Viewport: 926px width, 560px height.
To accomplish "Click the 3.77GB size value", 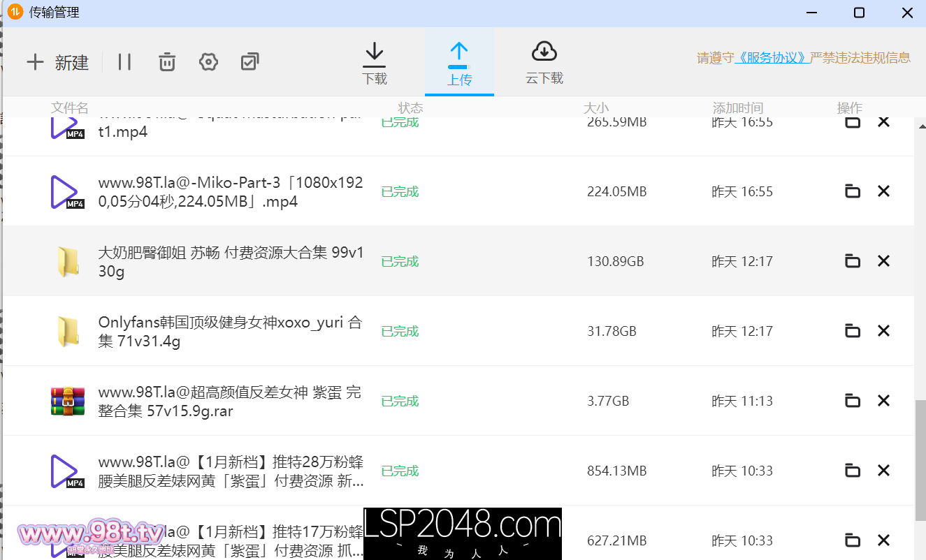I will [x=608, y=401].
